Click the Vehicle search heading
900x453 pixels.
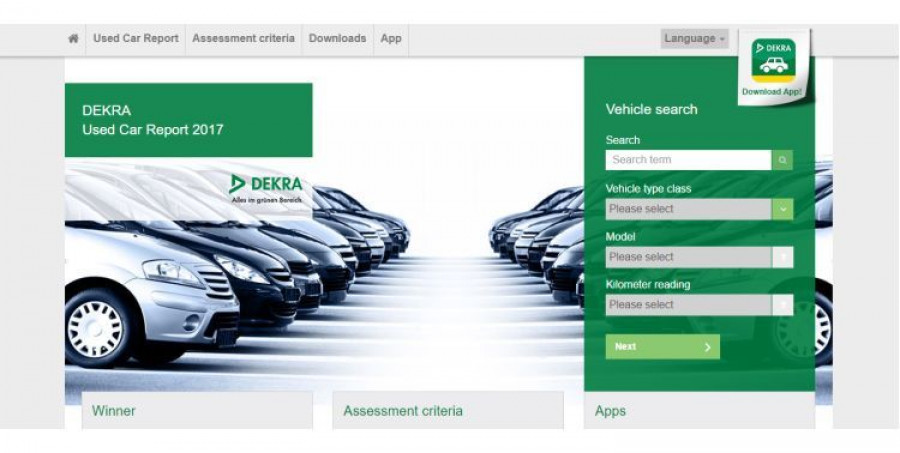651,109
